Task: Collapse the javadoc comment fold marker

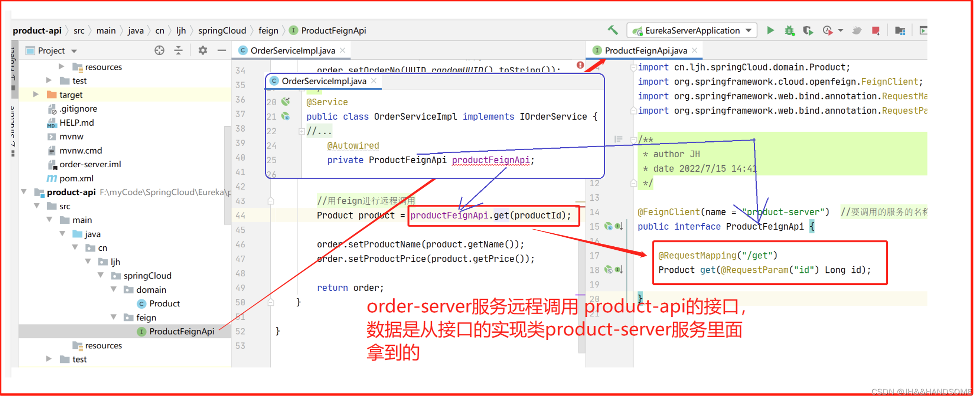Action: 633,140
